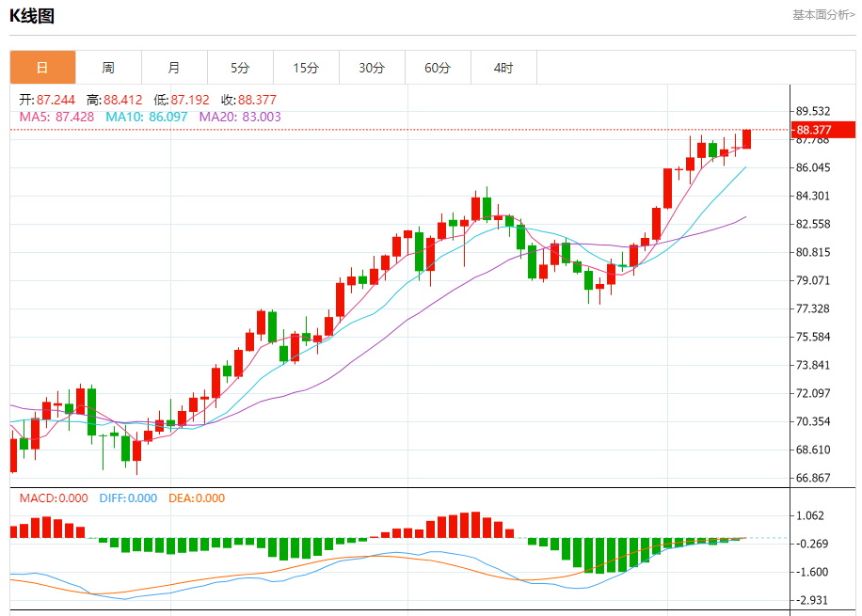Click the 84.301 price axis label

tap(813, 196)
